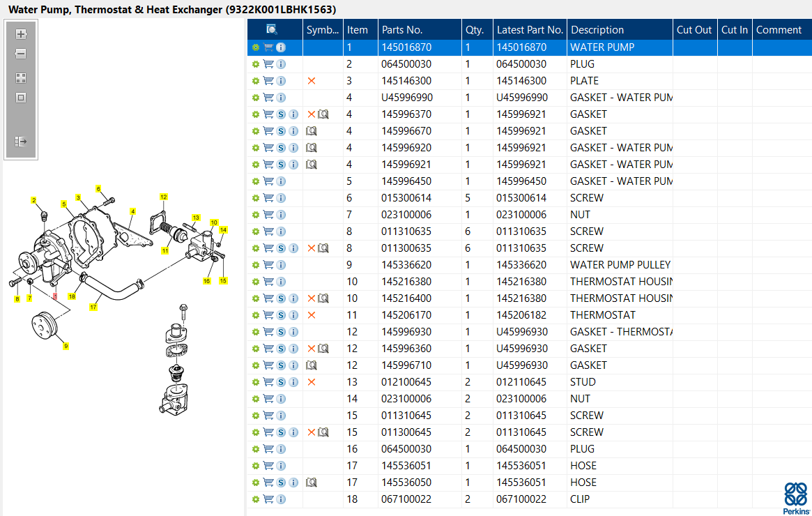Select callout 2 on the diagram
This screenshot has width=812, height=516.
point(33,200)
